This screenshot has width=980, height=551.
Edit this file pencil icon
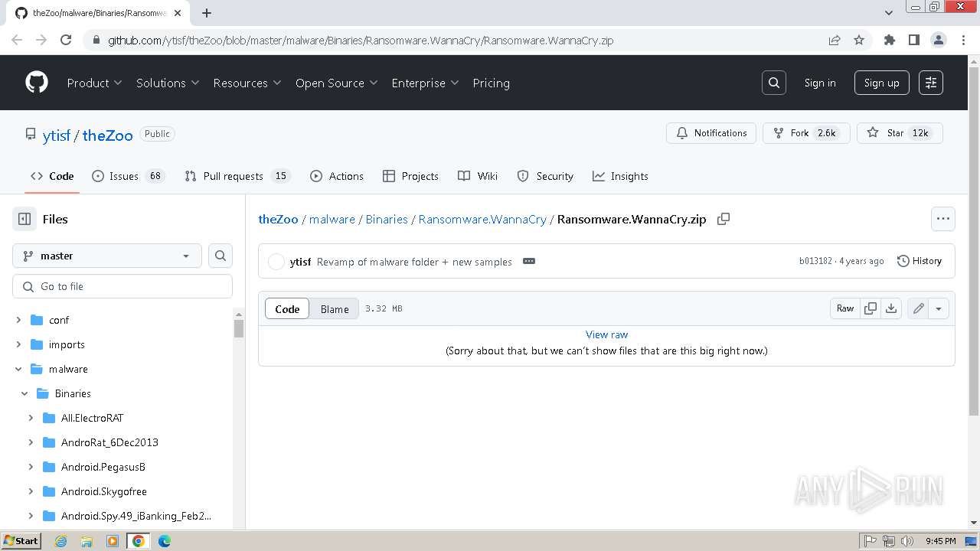tap(918, 308)
